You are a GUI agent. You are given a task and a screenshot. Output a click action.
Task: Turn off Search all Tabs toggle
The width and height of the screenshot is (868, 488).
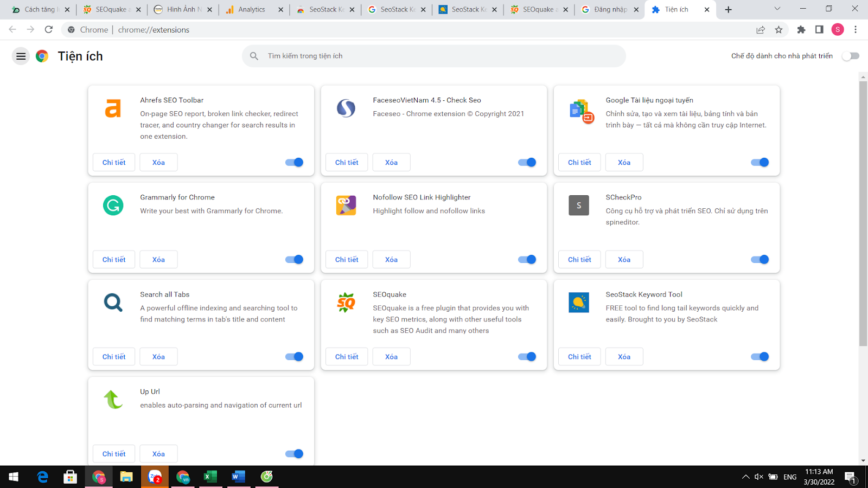(294, 356)
